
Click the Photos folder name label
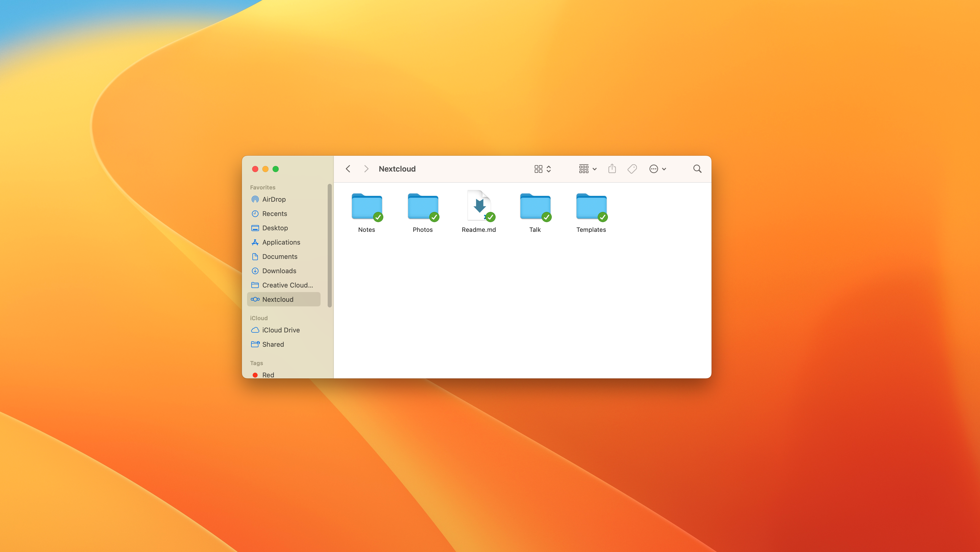423,230
